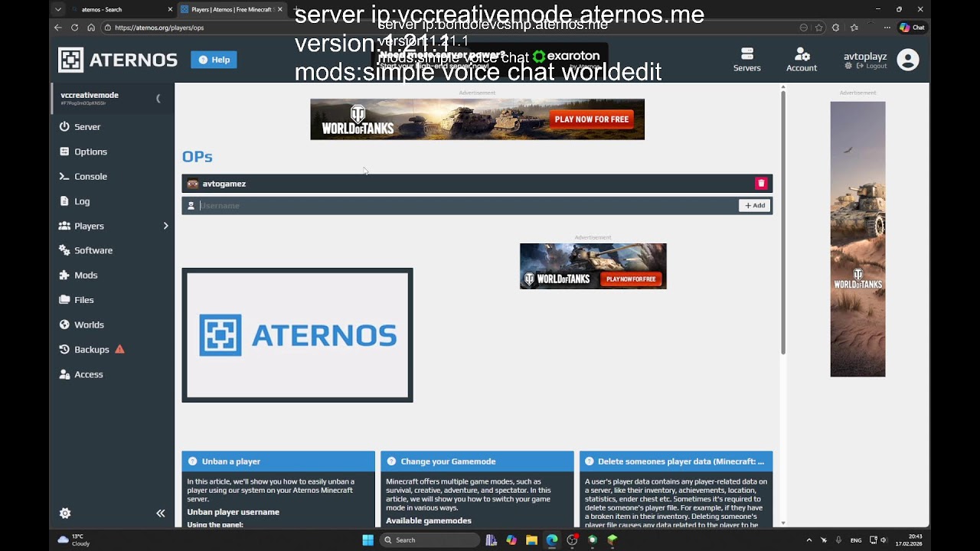Focus the Username input field

[467, 205]
